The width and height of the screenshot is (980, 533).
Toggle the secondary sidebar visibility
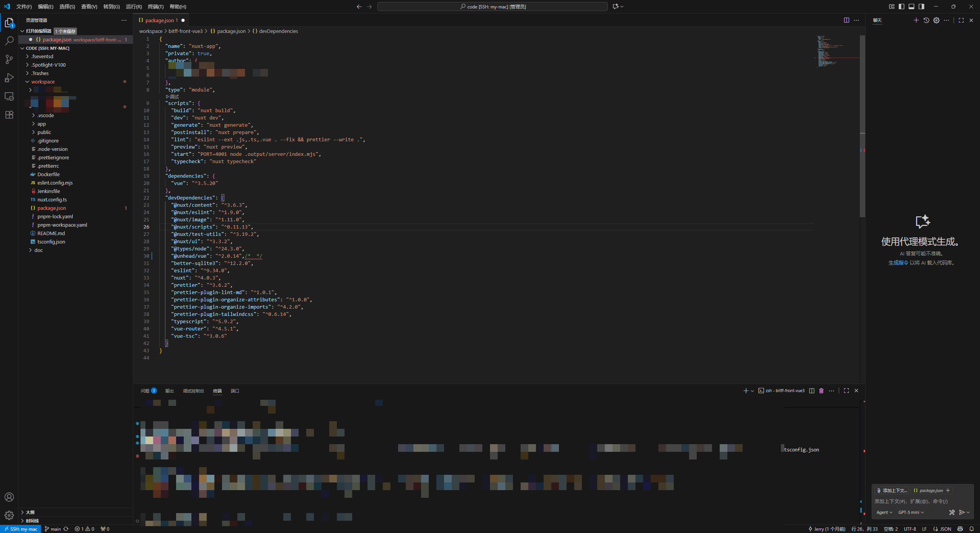pyautogui.click(x=921, y=7)
